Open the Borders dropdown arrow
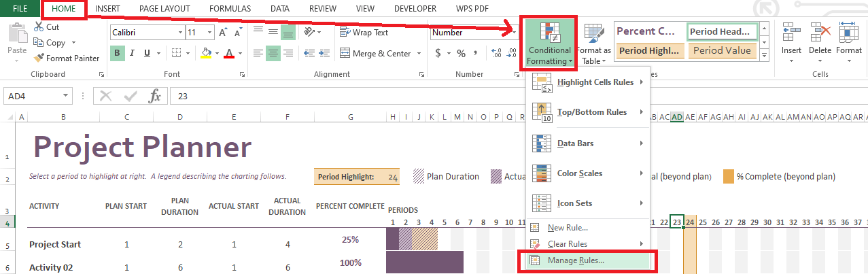Image resolution: width=868 pixels, height=274 pixels. (187, 53)
